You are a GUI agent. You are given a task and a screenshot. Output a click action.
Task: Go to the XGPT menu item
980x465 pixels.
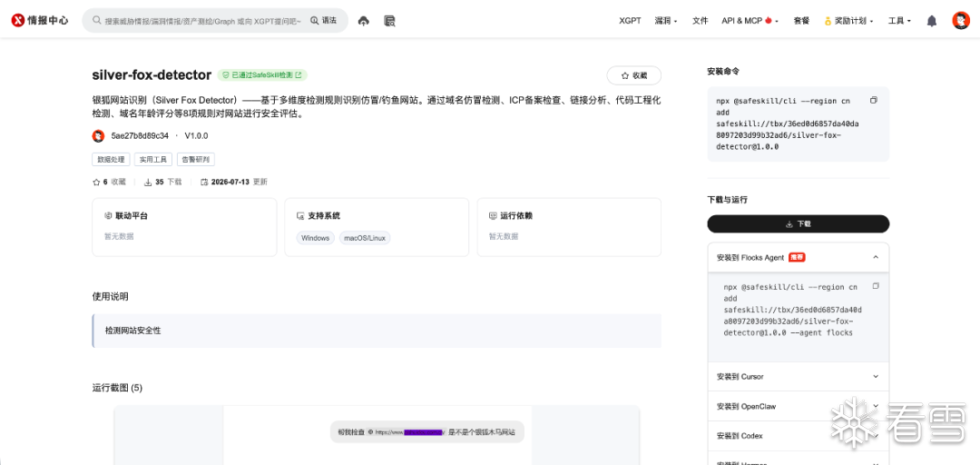630,21
